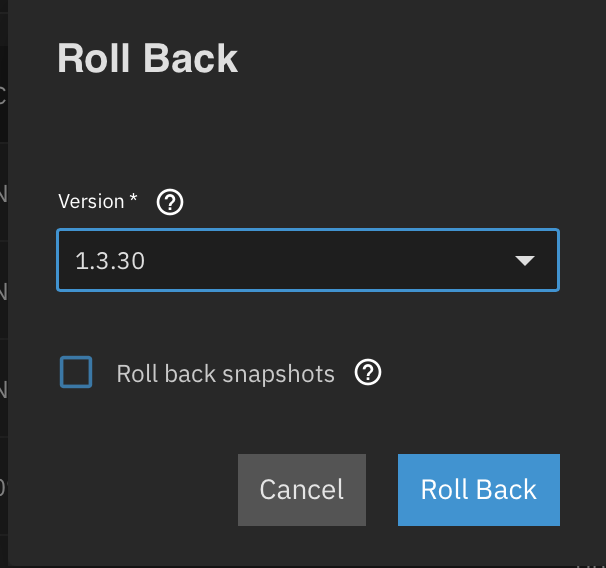
Task: Click the dimmed background left of dialog
Action: pyautogui.click(x=3, y=300)
